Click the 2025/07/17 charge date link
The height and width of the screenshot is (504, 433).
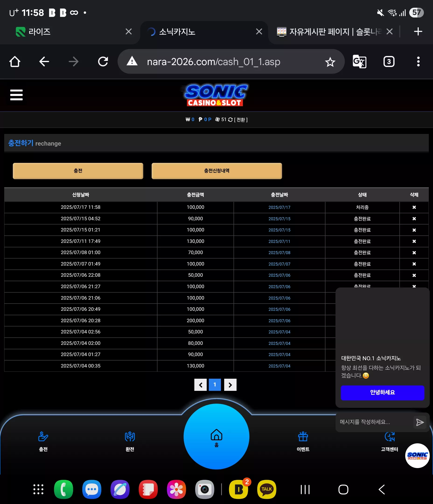pos(279,207)
